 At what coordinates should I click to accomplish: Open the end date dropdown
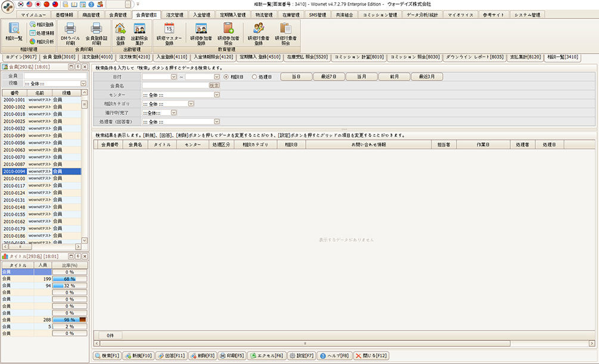[x=216, y=77]
